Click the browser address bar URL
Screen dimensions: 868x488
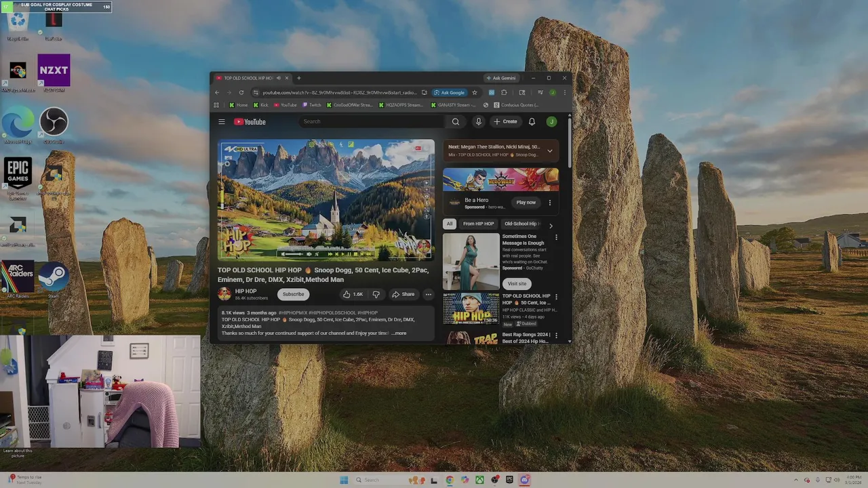[x=339, y=93]
